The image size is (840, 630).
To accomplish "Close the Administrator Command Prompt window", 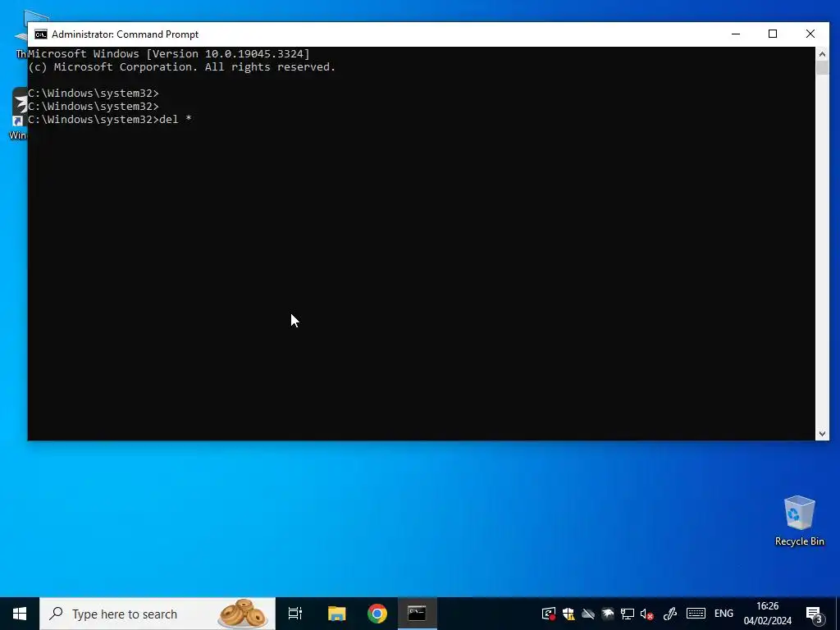I will tap(810, 34).
